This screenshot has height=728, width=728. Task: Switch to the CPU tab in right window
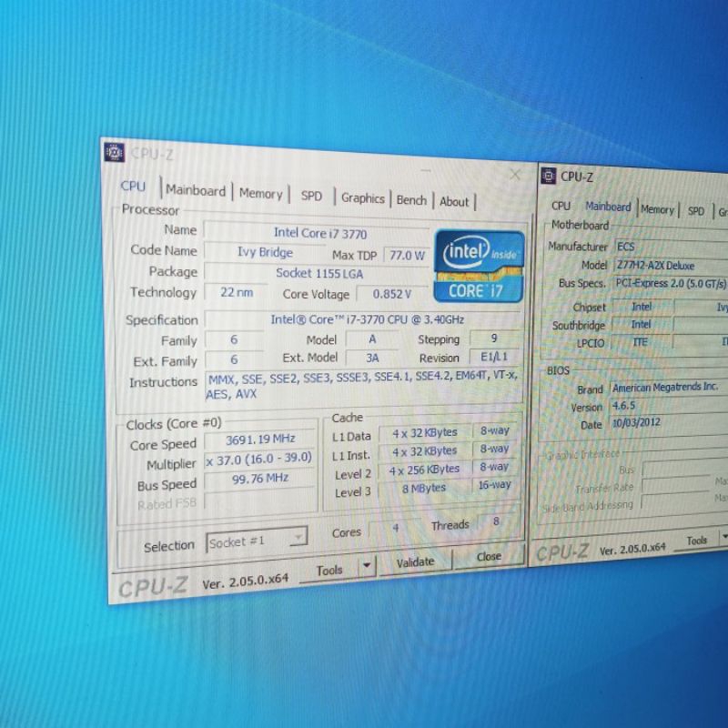pyautogui.click(x=561, y=206)
